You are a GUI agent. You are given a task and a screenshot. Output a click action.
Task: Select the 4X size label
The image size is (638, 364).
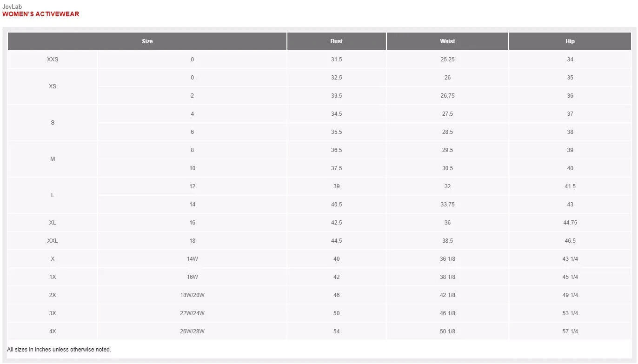tap(53, 331)
